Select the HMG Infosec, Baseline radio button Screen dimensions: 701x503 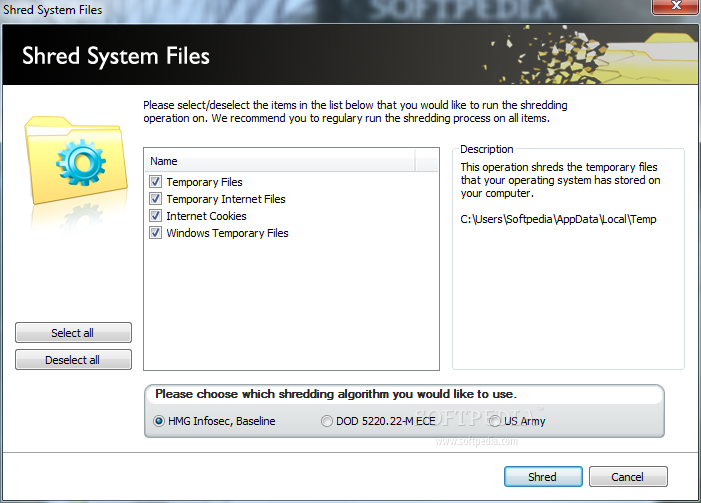click(159, 421)
